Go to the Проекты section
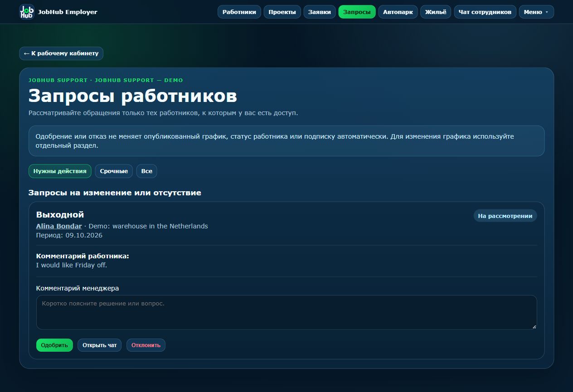 (x=282, y=12)
